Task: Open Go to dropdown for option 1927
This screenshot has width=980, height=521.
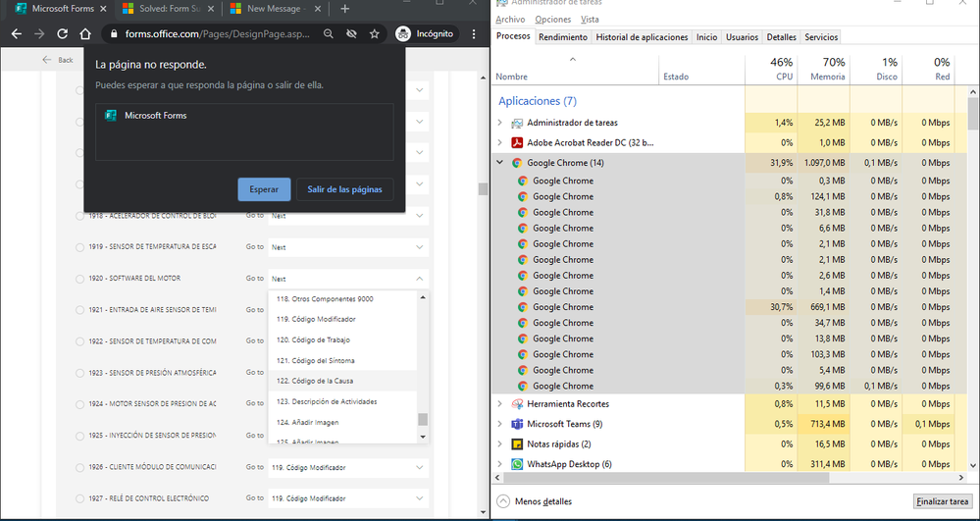Action: coord(348,498)
